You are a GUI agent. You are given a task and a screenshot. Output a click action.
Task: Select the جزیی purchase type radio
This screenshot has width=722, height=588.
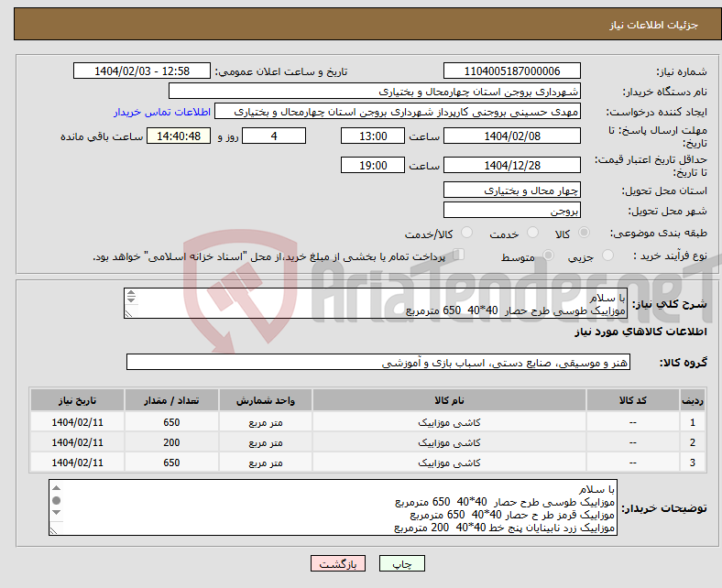tap(607, 256)
